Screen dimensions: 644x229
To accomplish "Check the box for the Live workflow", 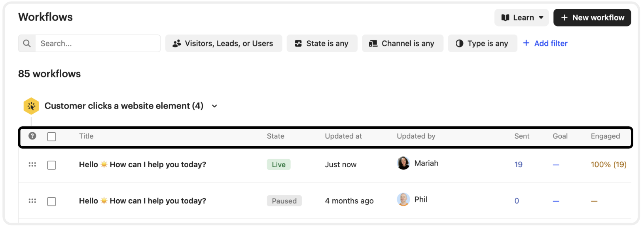I will click(51, 165).
